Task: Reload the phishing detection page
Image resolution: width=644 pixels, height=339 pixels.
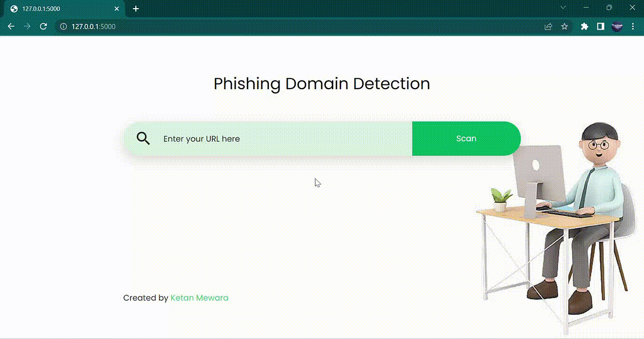Action: pyautogui.click(x=43, y=26)
